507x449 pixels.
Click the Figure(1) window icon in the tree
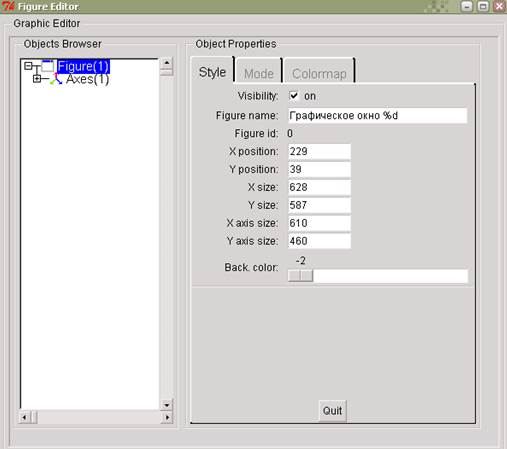[48, 66]
